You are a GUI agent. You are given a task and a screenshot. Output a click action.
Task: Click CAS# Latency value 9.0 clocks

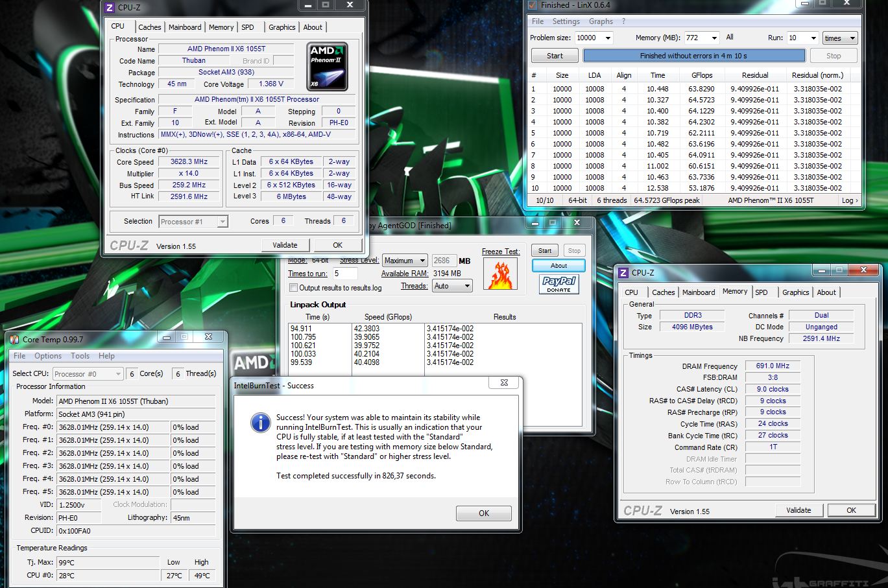773,389
